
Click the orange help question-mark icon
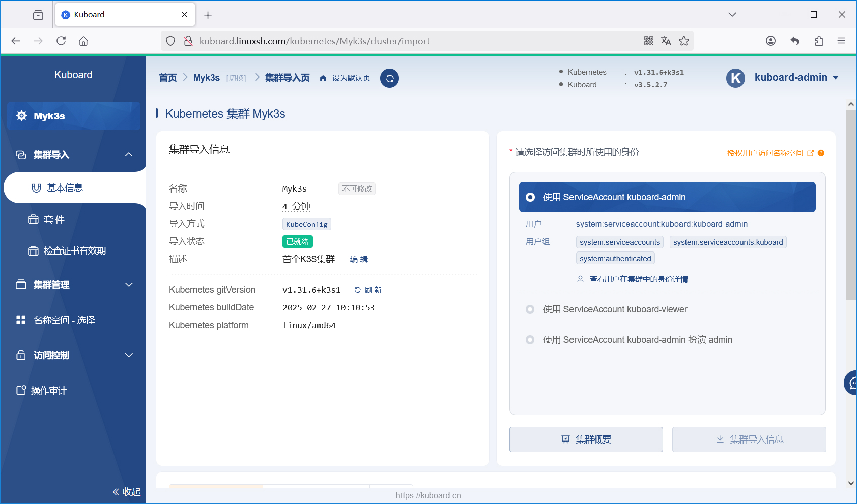821,153
